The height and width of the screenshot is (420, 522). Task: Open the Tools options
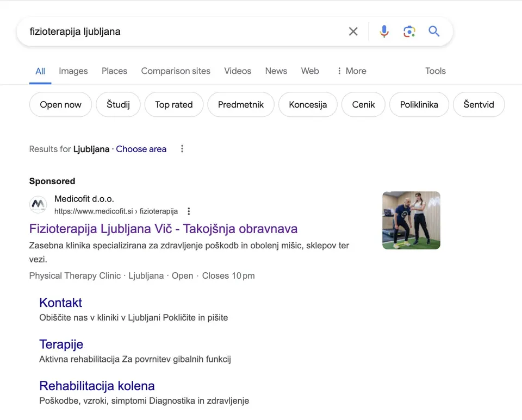(x=436, y=71)
